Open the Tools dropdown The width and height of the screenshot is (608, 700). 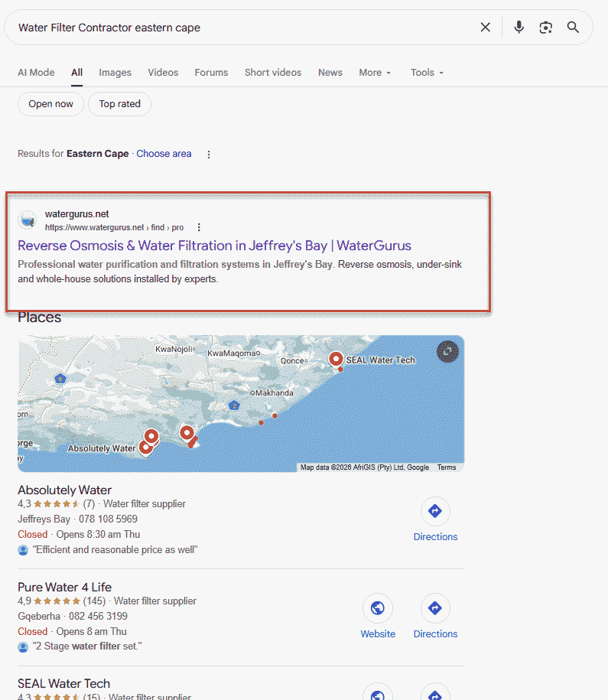[x=427, y=73]
